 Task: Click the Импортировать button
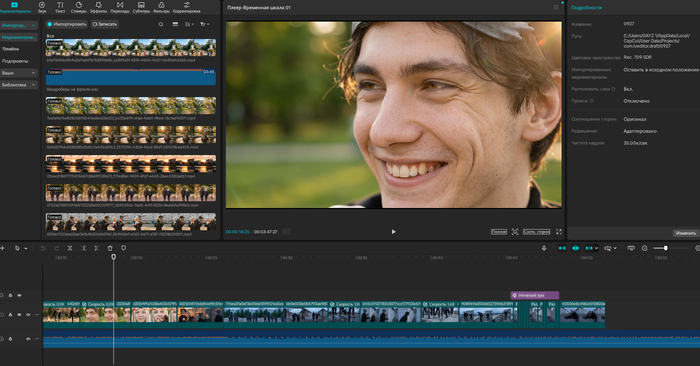67,24
